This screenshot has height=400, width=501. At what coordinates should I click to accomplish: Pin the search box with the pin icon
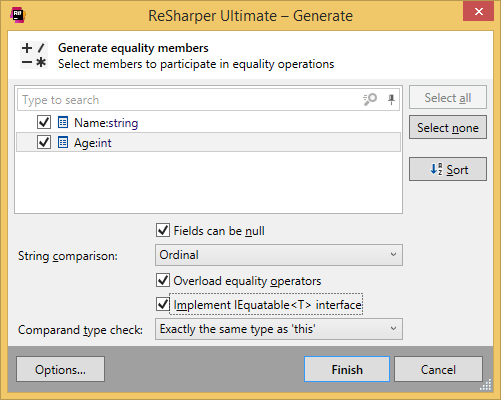click(x=391, y=99)
